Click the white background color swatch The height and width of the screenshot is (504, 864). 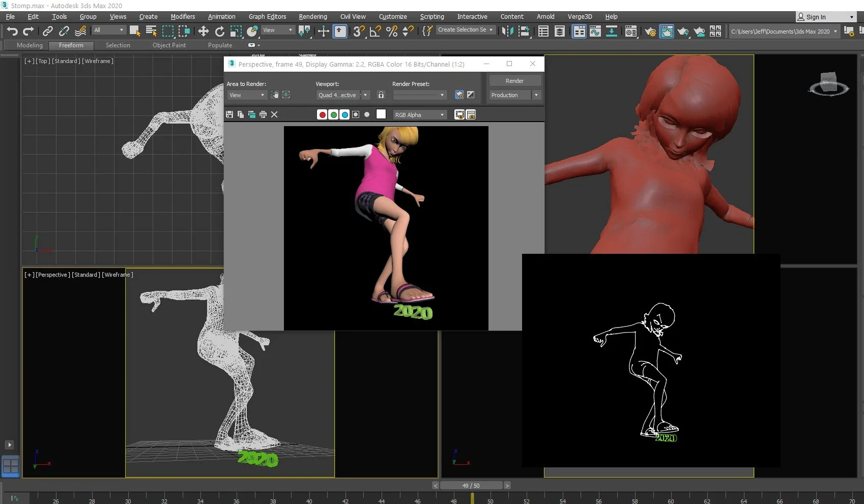[x=381, y=114]
